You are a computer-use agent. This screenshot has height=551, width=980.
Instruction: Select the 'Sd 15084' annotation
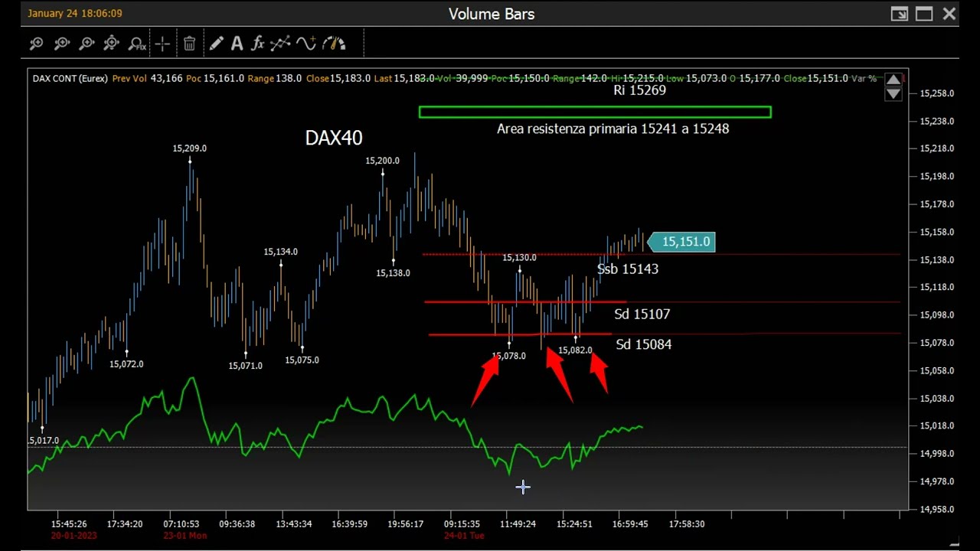tap(643, 344)
